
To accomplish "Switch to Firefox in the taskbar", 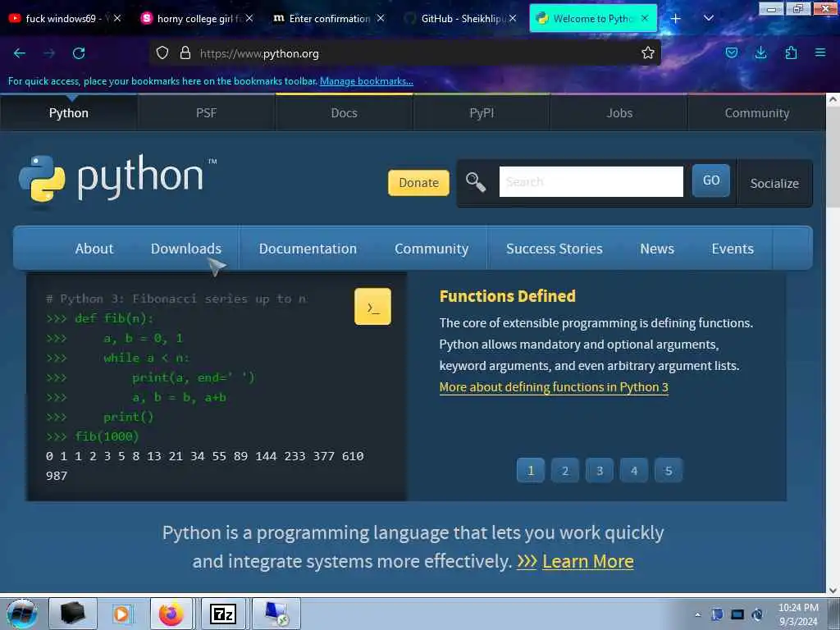I will point(171,614).
